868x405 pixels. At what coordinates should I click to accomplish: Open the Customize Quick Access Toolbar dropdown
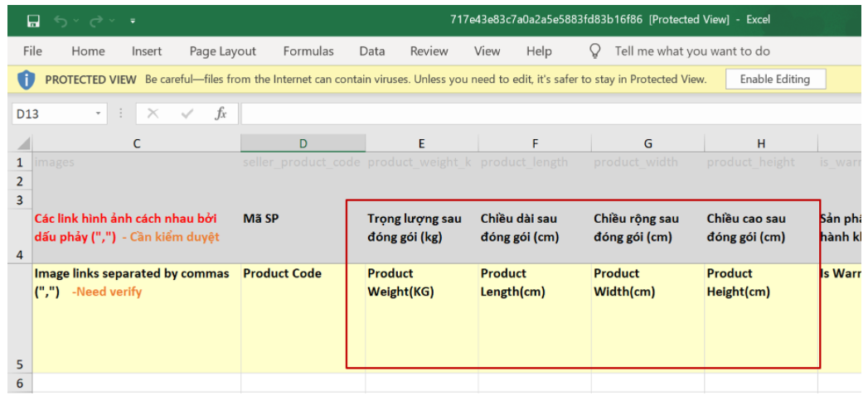pyautogui.click(x=133, y=20)
